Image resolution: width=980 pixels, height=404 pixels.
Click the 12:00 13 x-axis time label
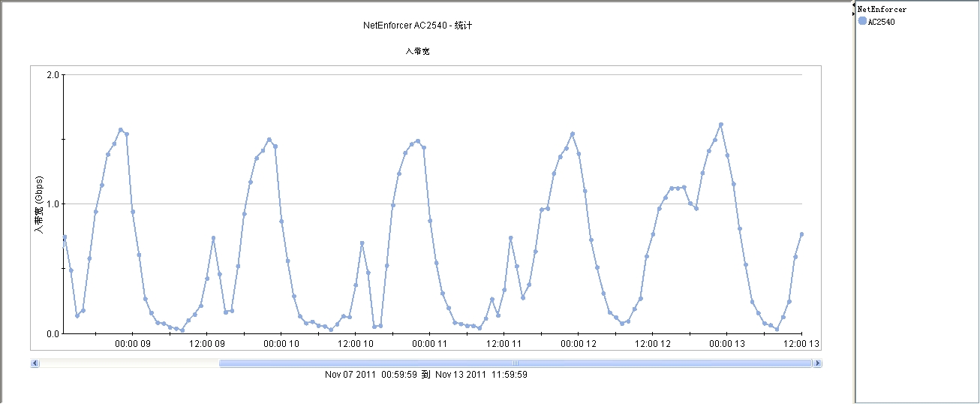[x=801, y=344]
